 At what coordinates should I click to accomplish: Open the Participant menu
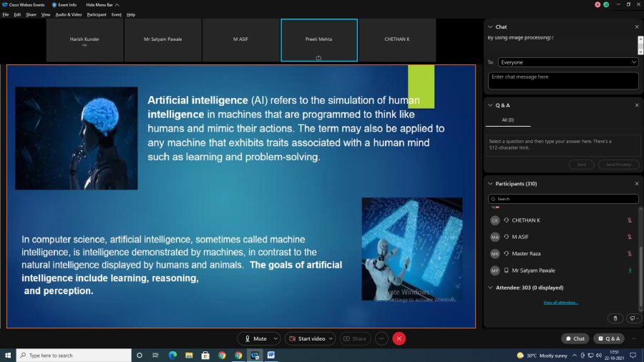(97, 14)
